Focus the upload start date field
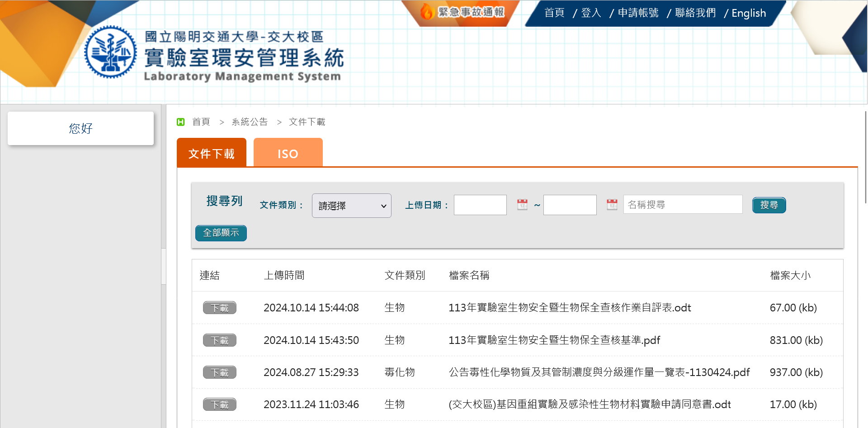This screenshot has width=868, height=428. click(480, 205)
